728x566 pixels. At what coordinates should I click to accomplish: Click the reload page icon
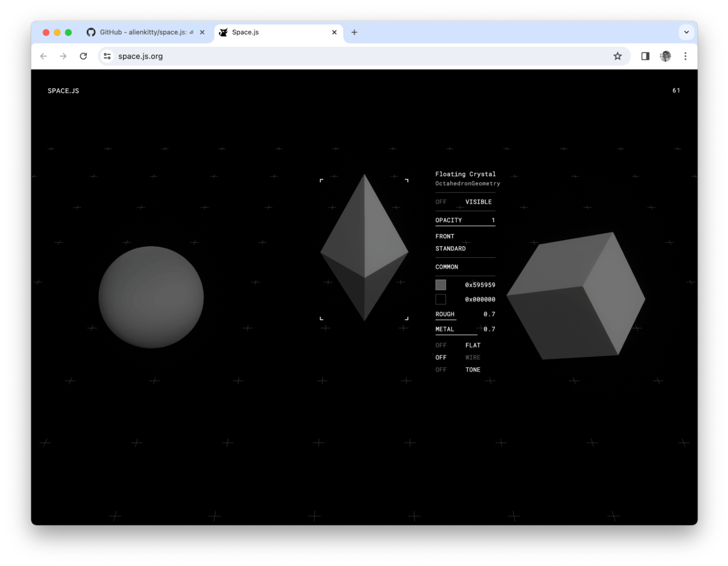click(84, 56)
